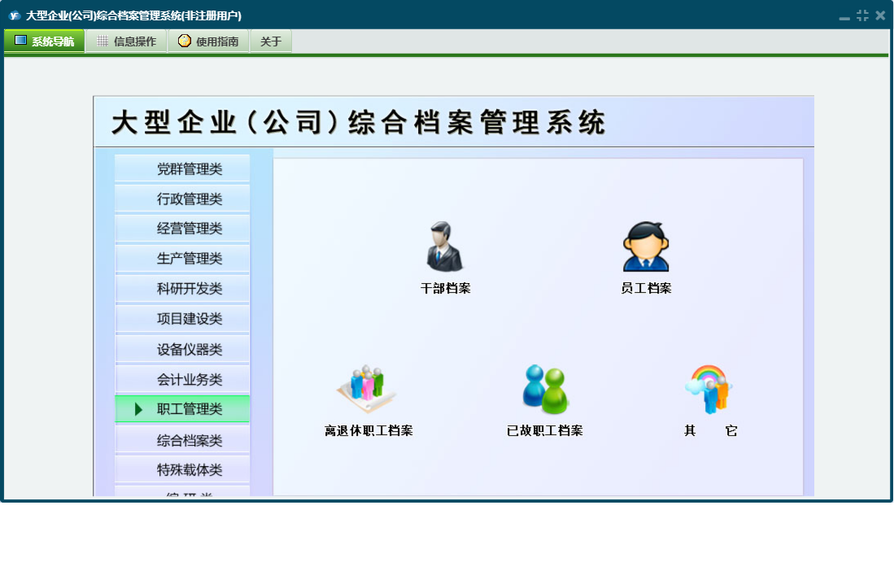Open the 干部档案 businessman icon
Viewport: 894px width, 588px height.
click(444, 246)
